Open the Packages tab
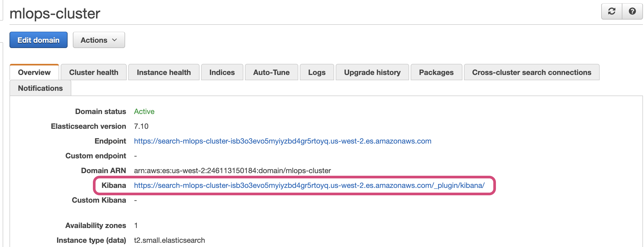The height and width of the screenshot is (247, 644). coord(436,72)
